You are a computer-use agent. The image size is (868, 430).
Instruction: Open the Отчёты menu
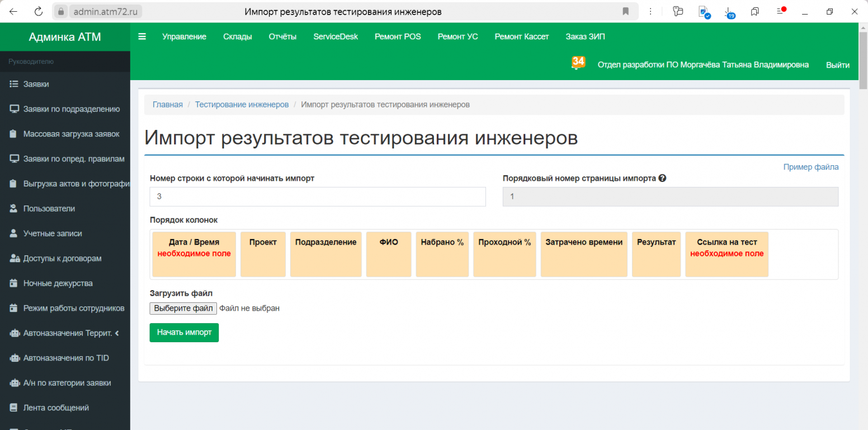coord(282,36)
